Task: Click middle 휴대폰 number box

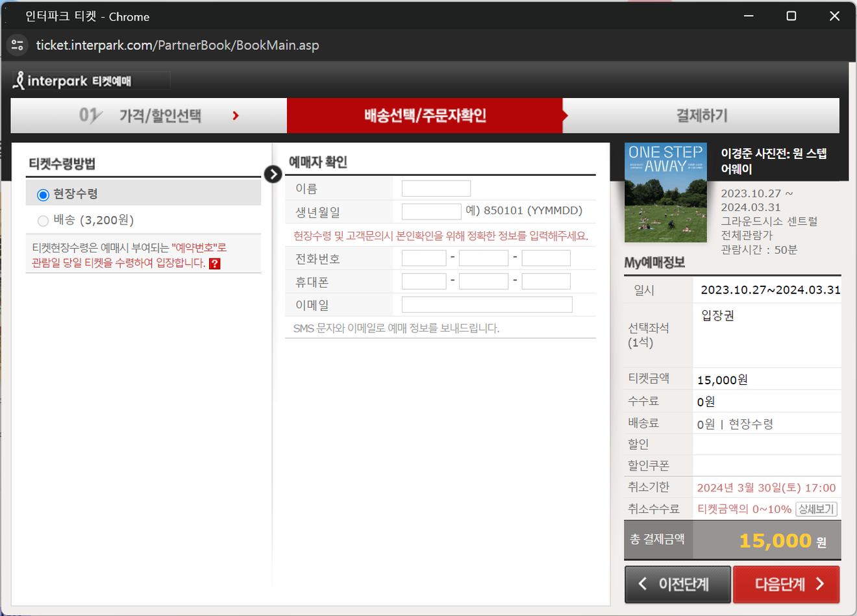Action: click(484, 281)
